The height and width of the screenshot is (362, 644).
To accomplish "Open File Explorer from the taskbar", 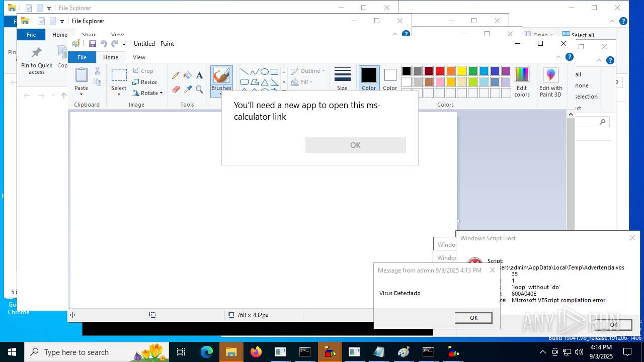I will click(x=231, y=352).
